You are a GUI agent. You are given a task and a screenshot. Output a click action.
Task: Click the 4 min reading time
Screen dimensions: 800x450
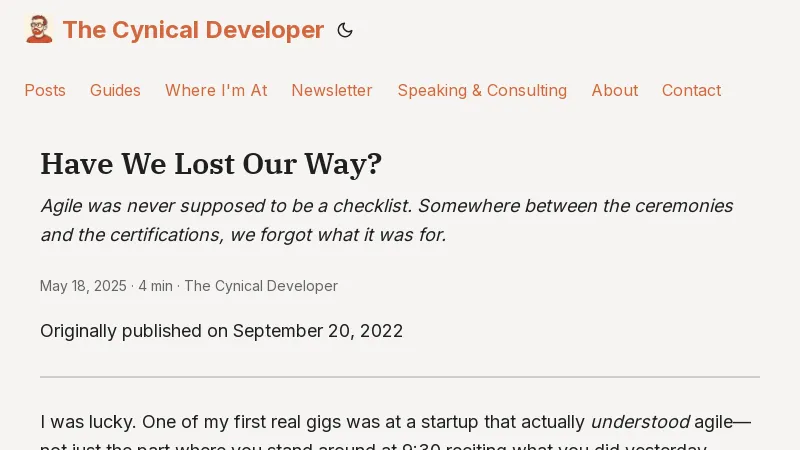pos(155,286)
